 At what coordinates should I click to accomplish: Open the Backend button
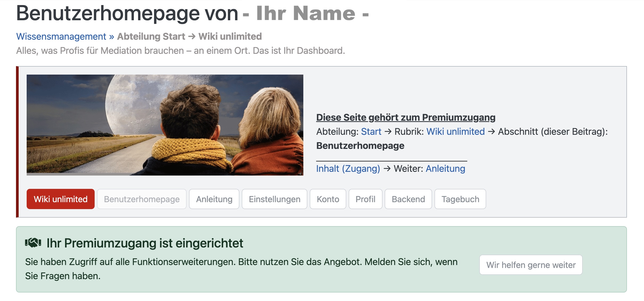(x=408, y=199)
